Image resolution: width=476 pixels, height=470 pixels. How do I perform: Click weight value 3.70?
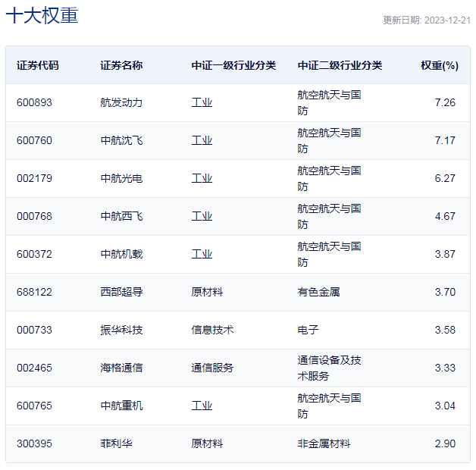coord(445,292)
